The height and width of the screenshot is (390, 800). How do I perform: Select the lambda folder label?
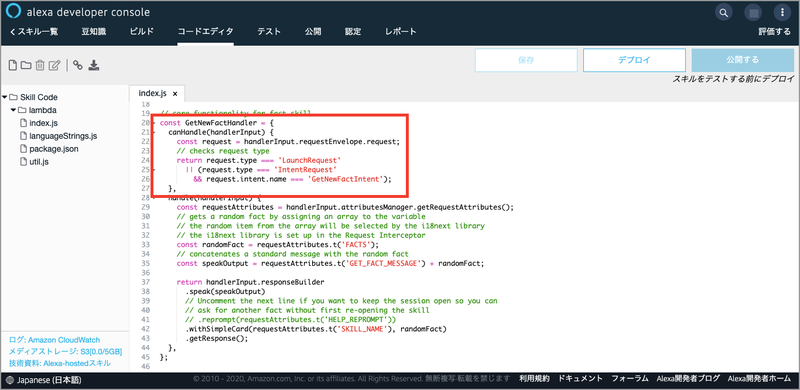tap(42, 110)
